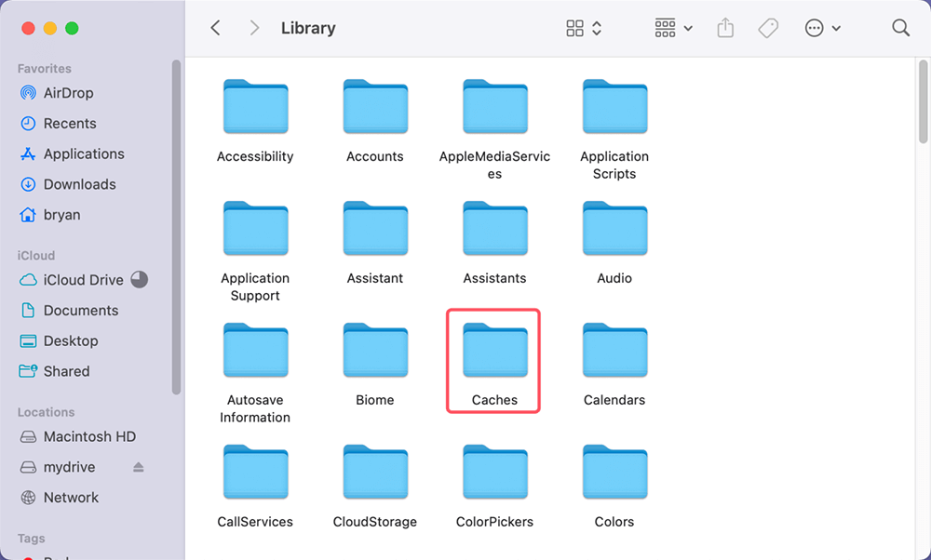The width and height of the screenshot is (931, 560).
Task: Expand the Group By dropdown
Action: pos(674,28)
